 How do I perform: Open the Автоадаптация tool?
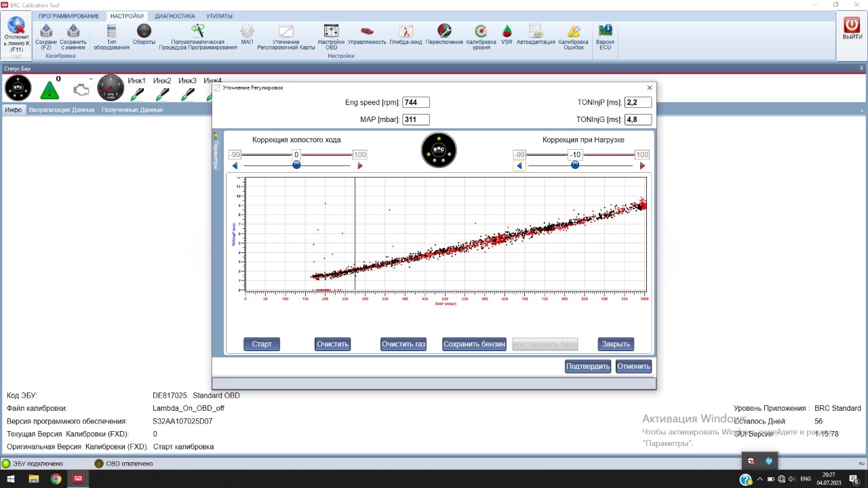(x=536, y=34)
